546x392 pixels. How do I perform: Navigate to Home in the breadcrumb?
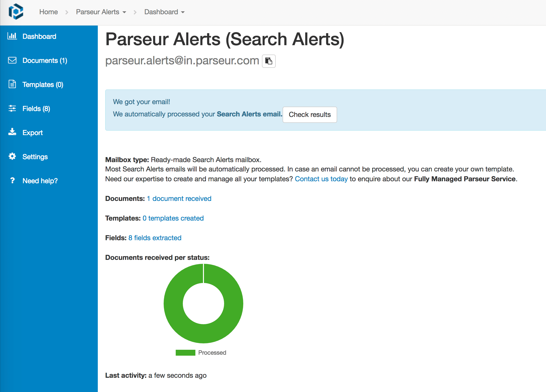(x=48, y=12)
